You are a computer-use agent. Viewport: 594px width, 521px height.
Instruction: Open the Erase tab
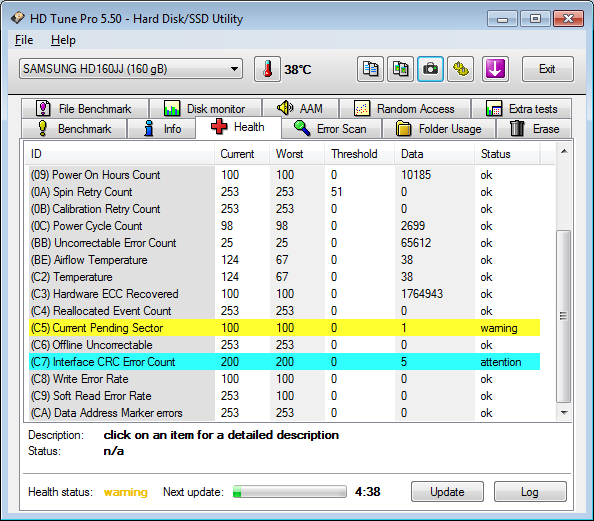534,129
